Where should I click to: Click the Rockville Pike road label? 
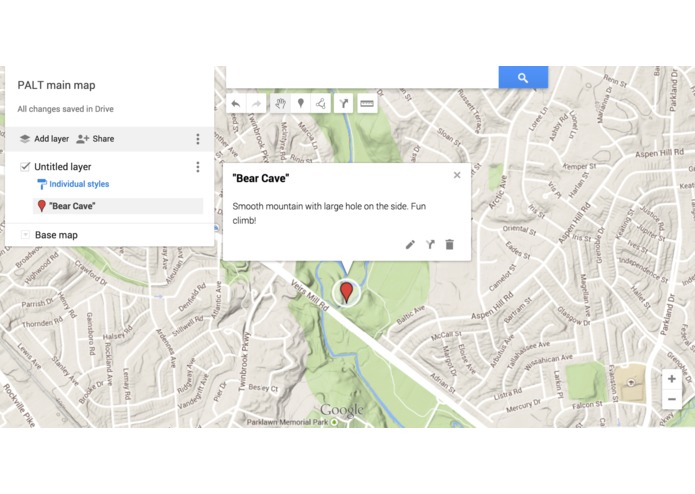[x=19, y=405]
